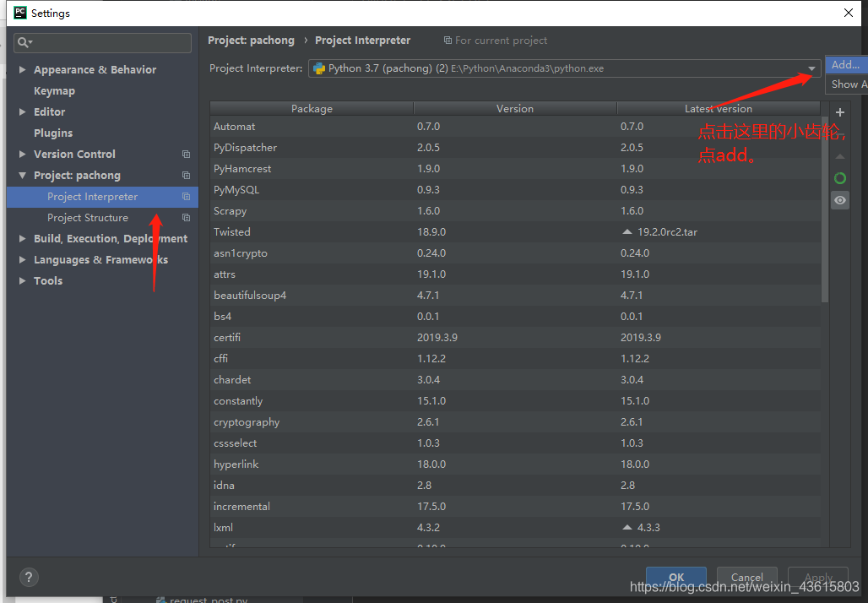This screenshot has width=868, height=603.
Task: Expand the Editor settings section
Action: (x=22, y=111)
